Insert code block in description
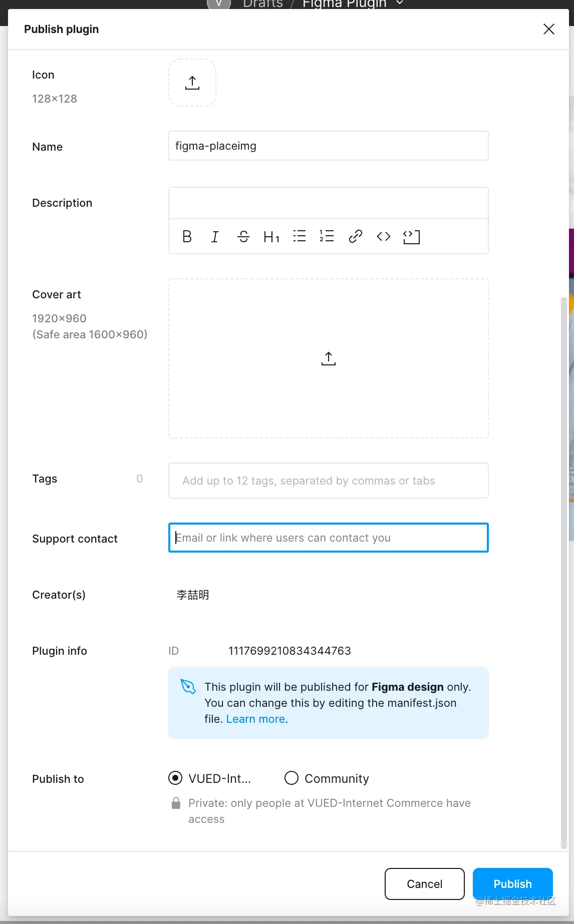Screen dimensions: 574x924 pyautogui.click(x=411, y=236)
